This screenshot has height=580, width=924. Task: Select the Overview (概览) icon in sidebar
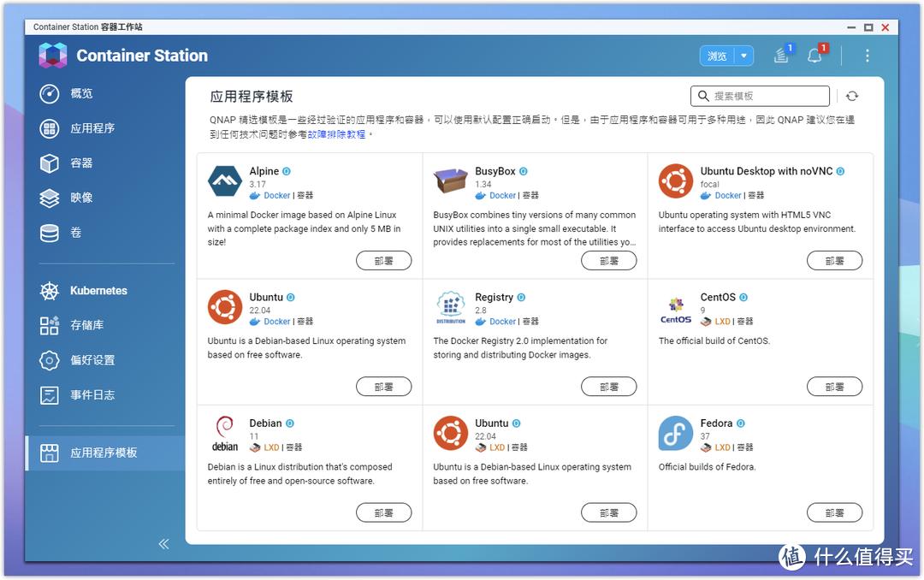point(50,93)
